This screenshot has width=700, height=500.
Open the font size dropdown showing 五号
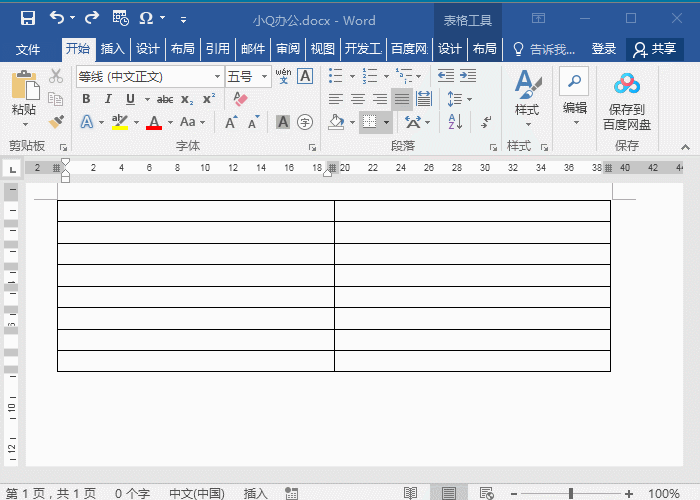coord(264,77)
